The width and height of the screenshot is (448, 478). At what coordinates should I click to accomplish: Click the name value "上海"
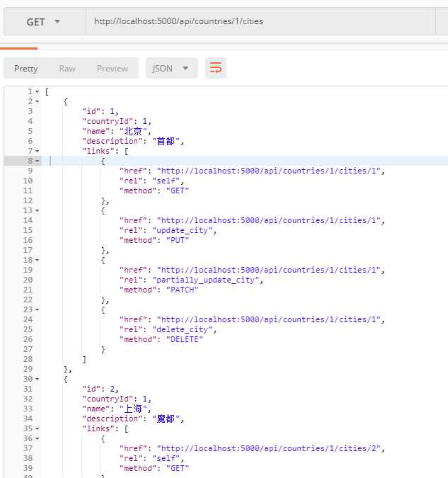click(x=133, y=409)
